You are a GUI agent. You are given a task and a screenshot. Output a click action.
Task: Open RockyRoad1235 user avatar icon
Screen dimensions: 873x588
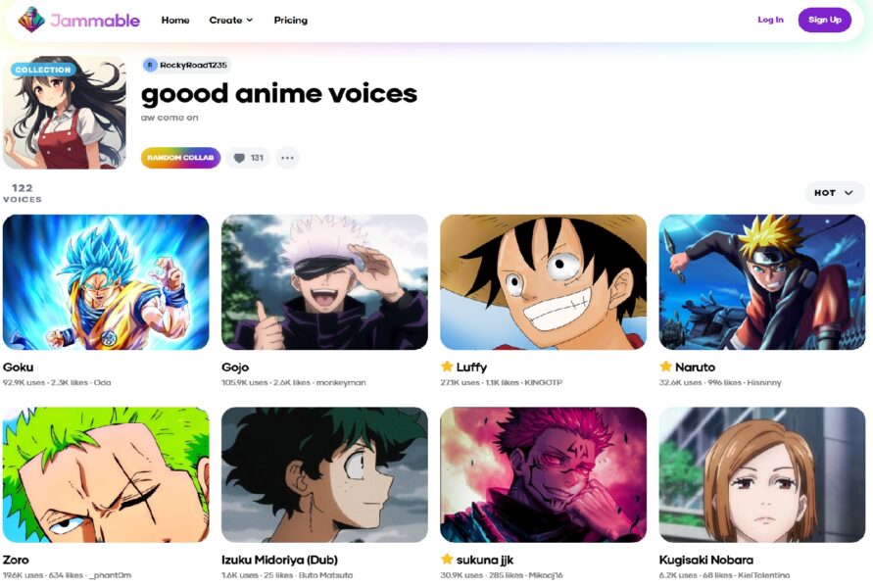point(150,65)
